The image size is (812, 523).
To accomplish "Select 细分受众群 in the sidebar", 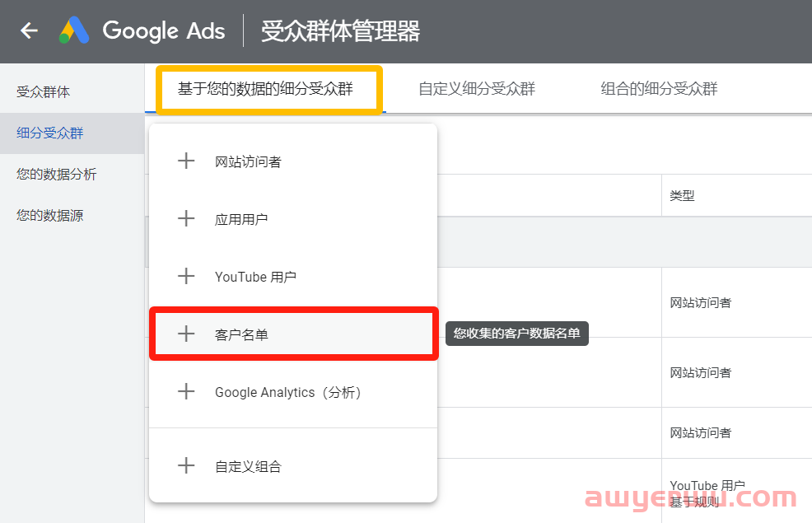I will tap(72, 133).
